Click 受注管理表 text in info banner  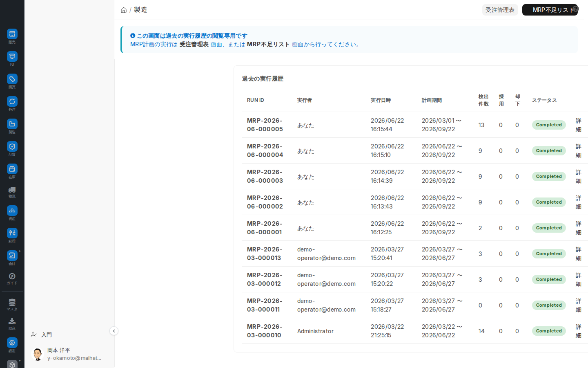coord(194,44)
